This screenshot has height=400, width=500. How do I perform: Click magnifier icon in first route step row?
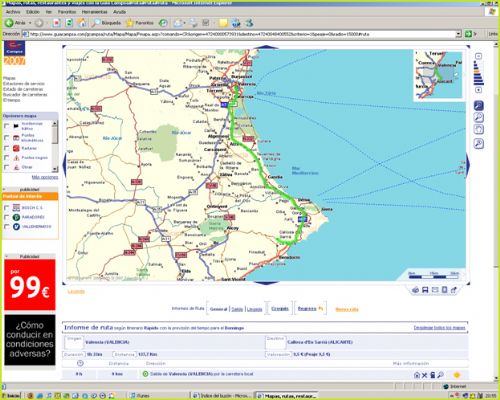pyautogui.click(x=440, y=375)
